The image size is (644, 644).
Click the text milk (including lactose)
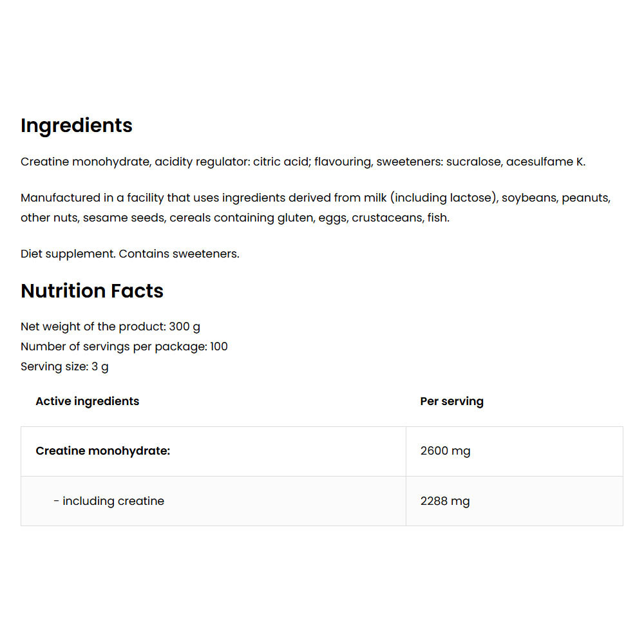pos(444,198)
